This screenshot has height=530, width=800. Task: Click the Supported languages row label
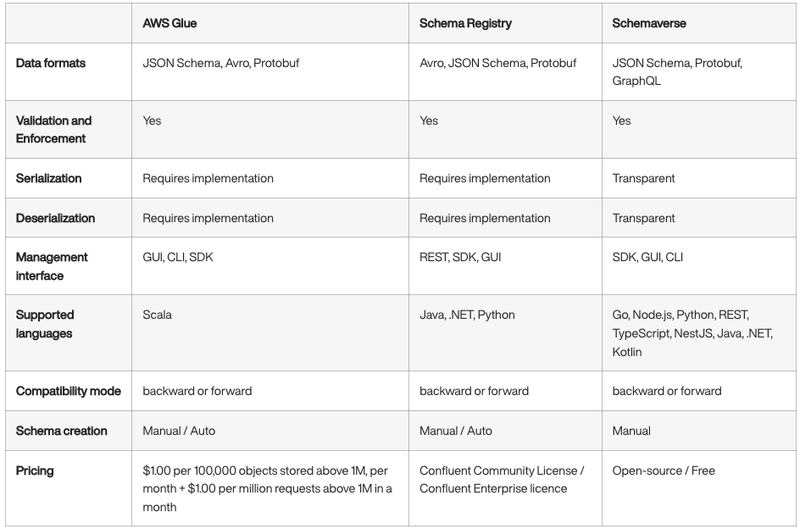coord(46,324)
